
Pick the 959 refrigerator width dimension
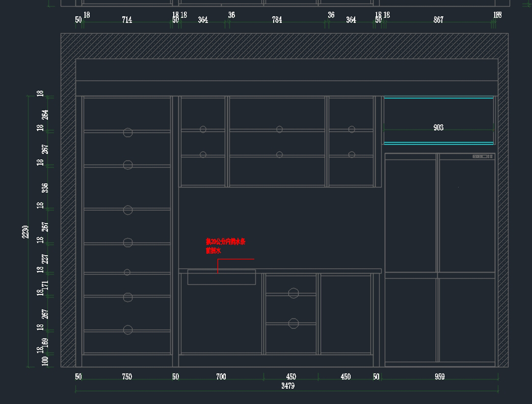[439, 377]
